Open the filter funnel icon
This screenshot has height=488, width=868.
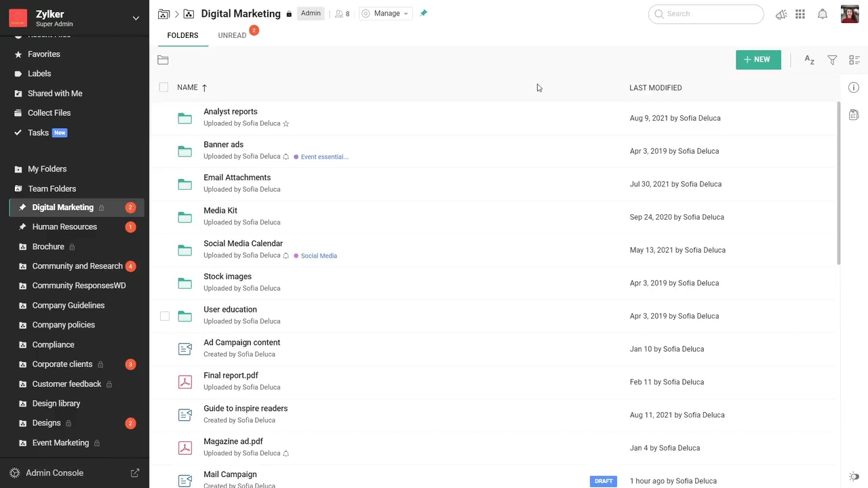click(832, 60)
